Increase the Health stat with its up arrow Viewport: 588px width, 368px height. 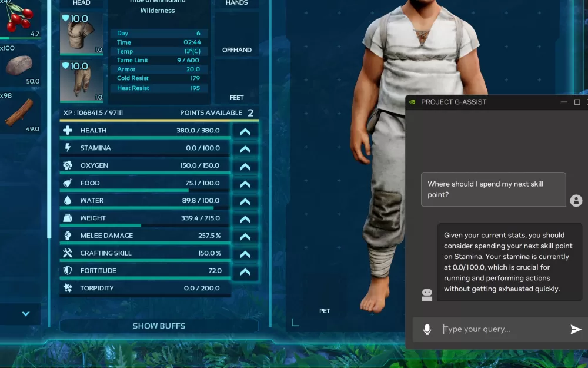point(245,131)
